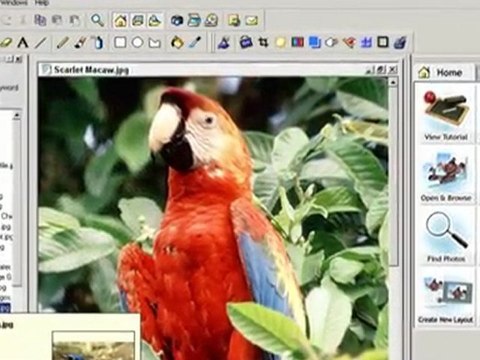Screen dimensions: 480x360
Task: Select the paint bucket fill tool
Action: tap(177, 43)
